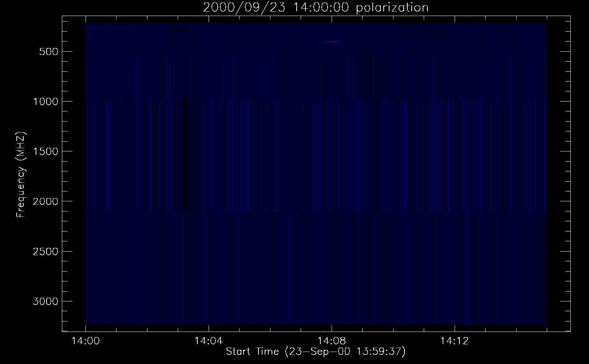Click the 14:04 time tick label
The image size is (589, 364).
(208, 341)
